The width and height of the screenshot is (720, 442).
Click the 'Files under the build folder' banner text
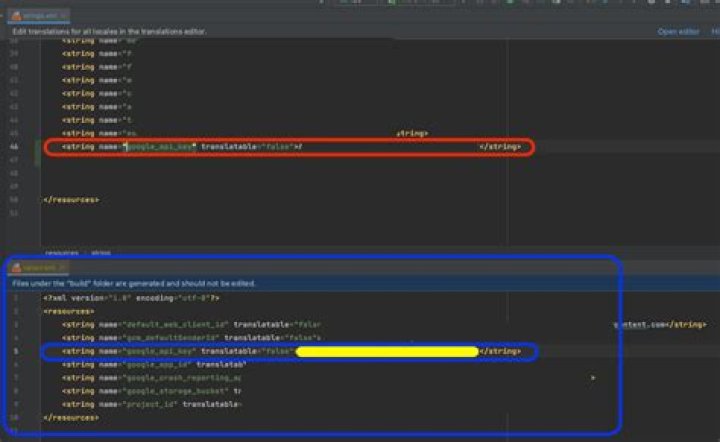[x=134, y=284]
